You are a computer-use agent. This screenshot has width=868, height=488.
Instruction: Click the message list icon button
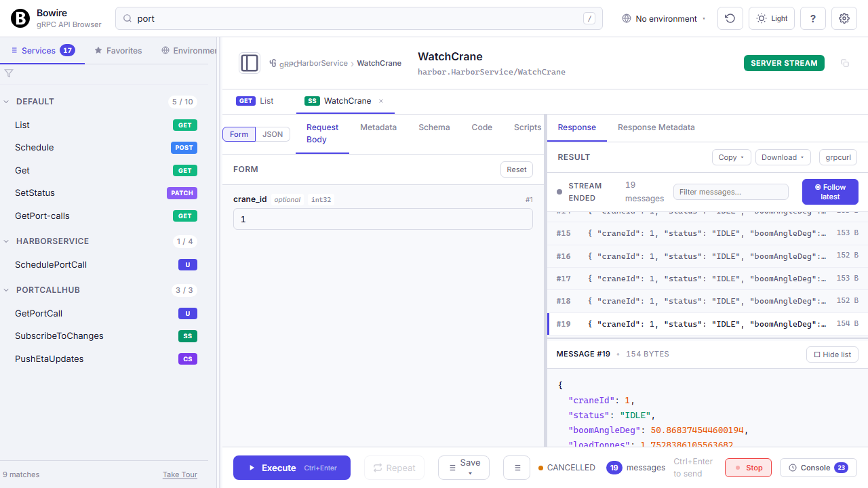click(517, 468)
